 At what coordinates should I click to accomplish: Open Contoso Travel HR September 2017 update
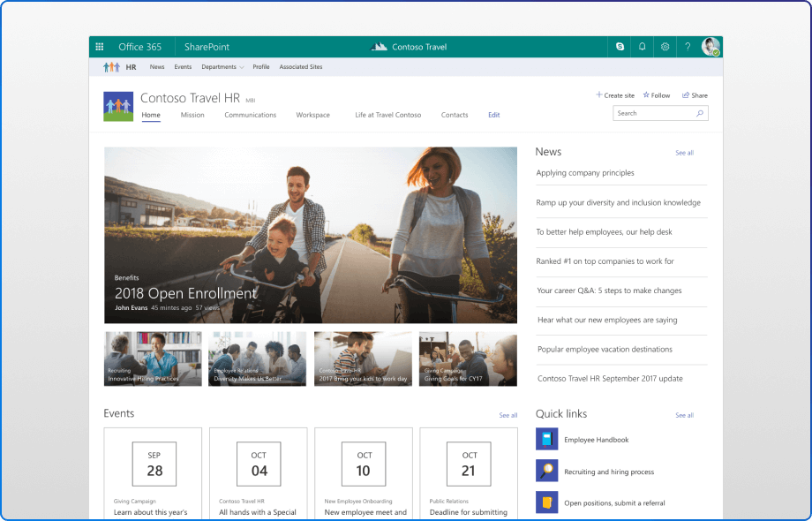pos(610,379)
